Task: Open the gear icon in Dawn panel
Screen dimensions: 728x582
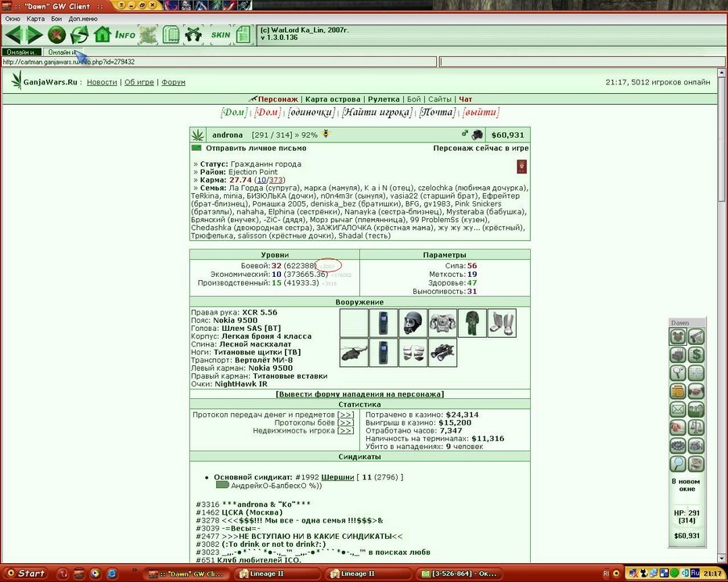Action: tap(678, 446)
